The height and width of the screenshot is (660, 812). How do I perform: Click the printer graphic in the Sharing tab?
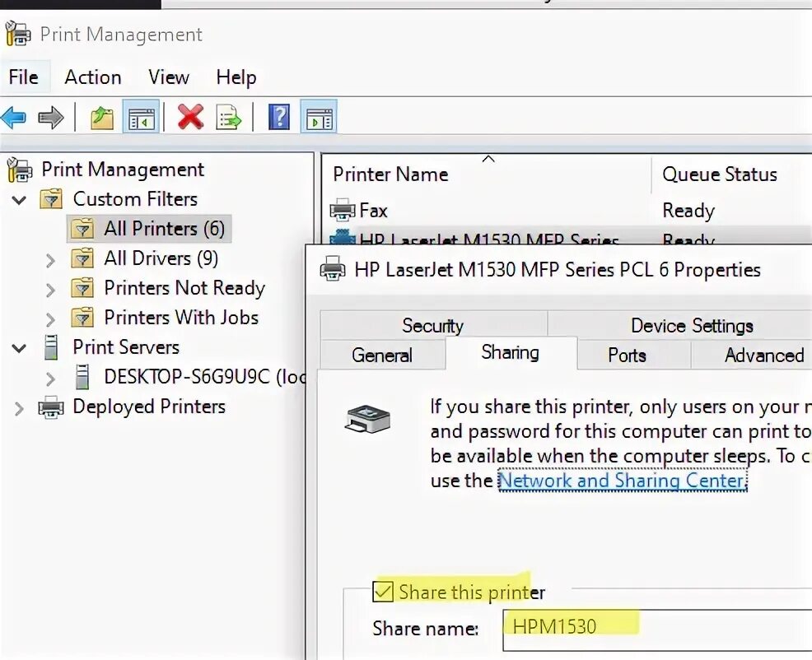[367, 419]
